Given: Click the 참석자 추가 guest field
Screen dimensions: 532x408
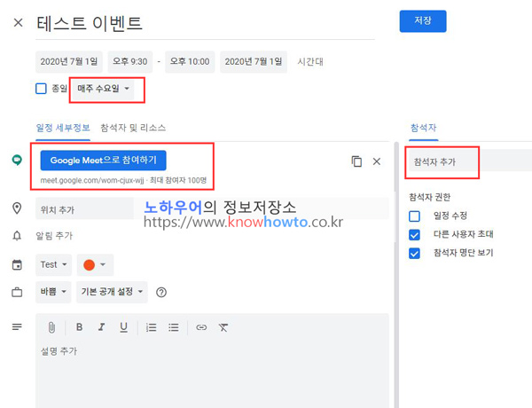Looking at the screenshot, I should pyautogui.click(x=469, y=162).
